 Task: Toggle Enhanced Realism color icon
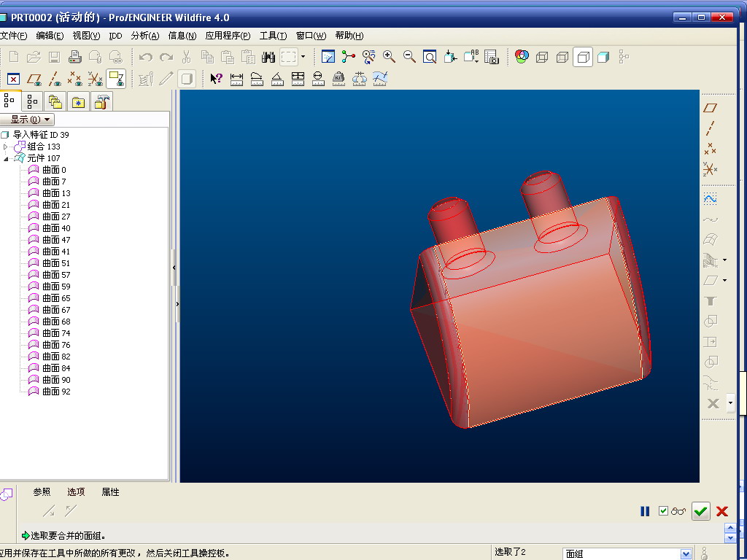coord(522,57)
